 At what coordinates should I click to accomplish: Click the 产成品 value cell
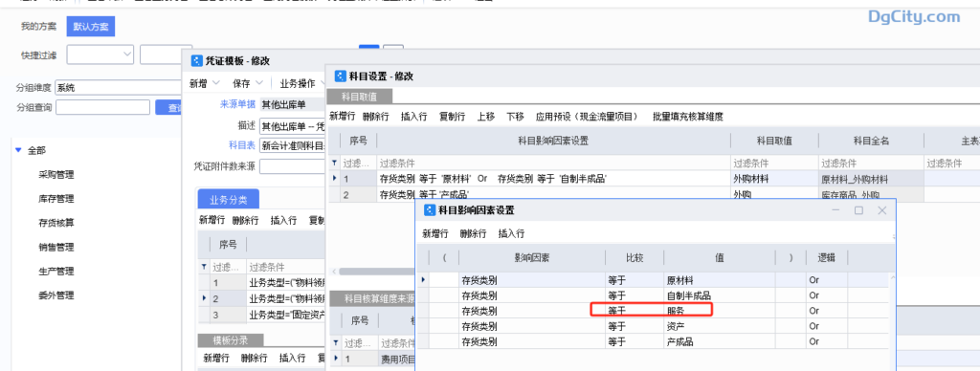720,341
